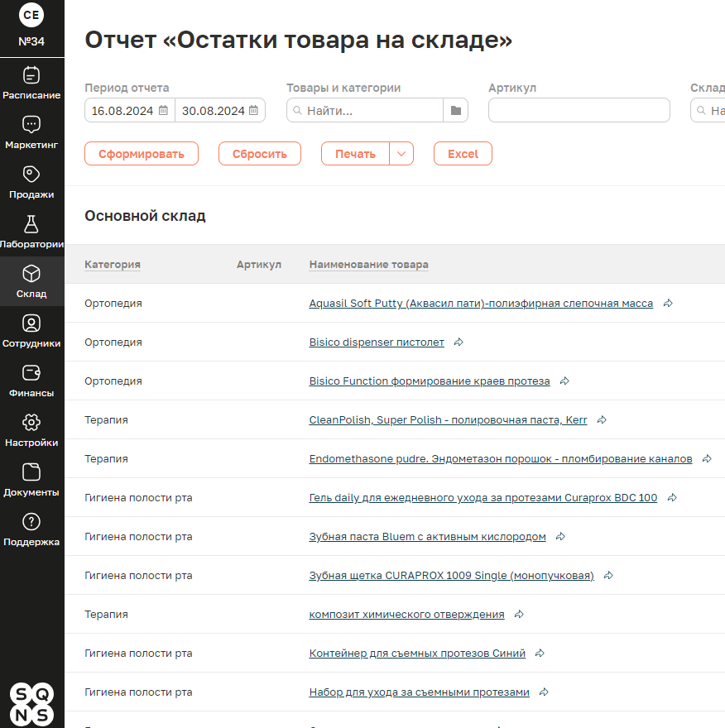The image size is (725, 728).
Task: Open calendar for start date 16.08.2024
Action: pyautogui.click(x=164, y=111)
